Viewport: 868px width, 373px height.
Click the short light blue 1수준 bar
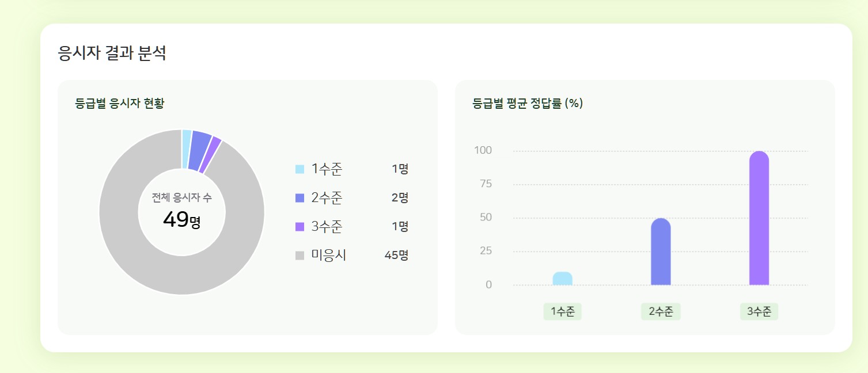(x=562, y=279)
